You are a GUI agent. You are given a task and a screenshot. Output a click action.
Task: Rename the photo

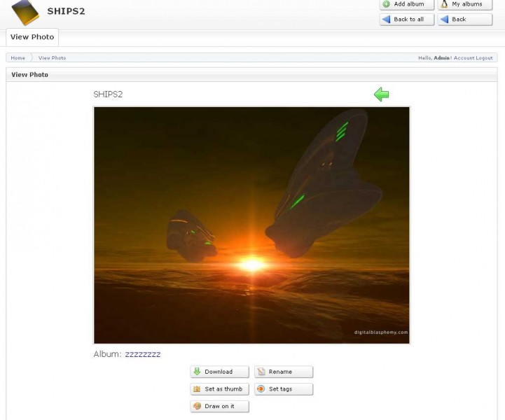(x=284, y=372)
